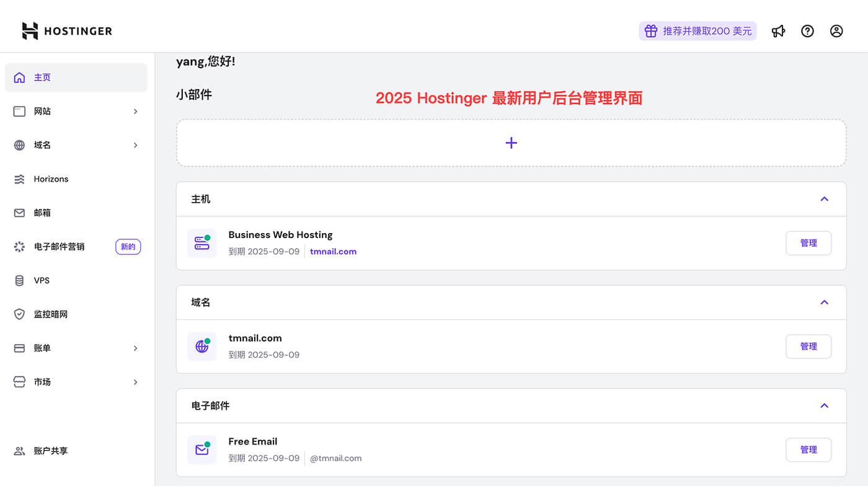Collapse the 主机 section chevron

(824, 199)
